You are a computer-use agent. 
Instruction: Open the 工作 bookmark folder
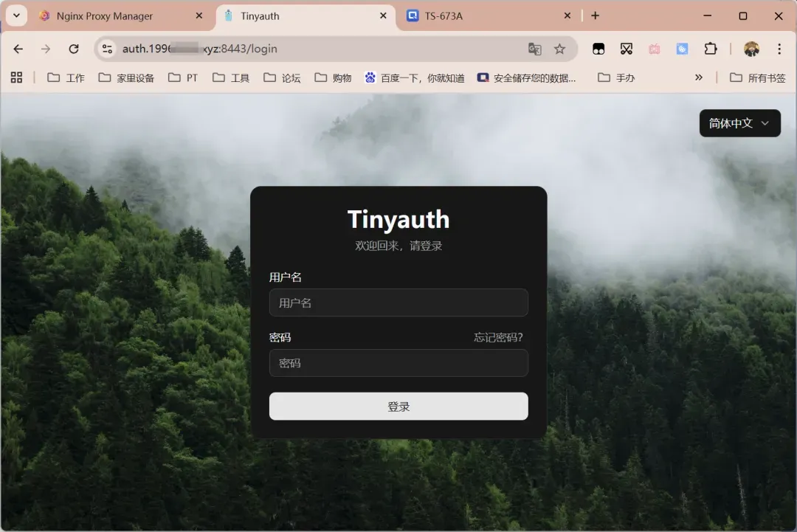pos(66,77)
